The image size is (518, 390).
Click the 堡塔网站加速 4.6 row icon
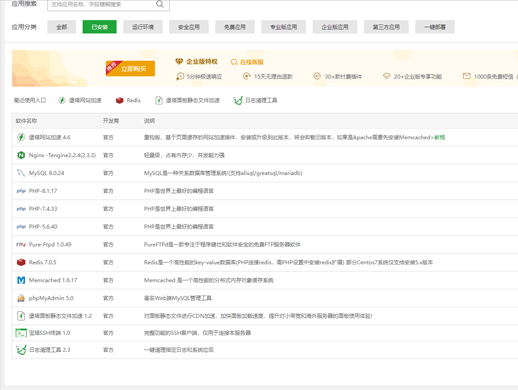(21, 137)
